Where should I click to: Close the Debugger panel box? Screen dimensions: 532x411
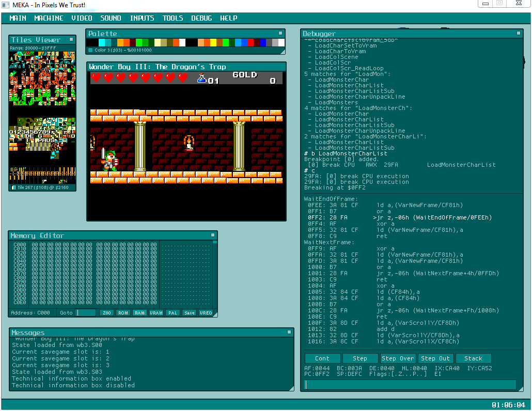[x=519, y=33]
